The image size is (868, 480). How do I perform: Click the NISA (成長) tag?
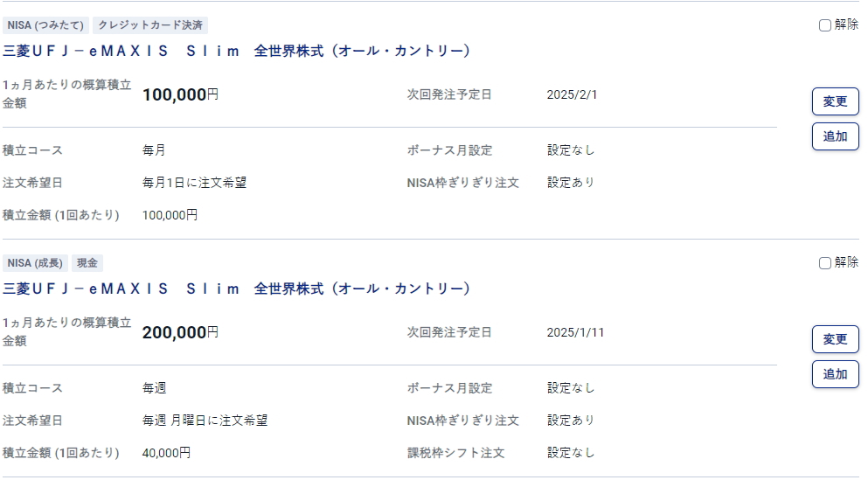[x=35, y=263]
